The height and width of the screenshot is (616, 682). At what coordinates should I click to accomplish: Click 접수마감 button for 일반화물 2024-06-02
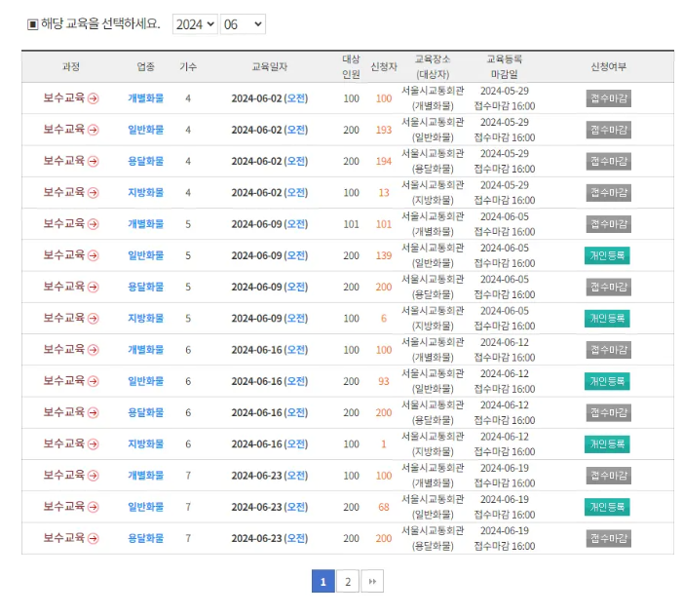(609, 130)
